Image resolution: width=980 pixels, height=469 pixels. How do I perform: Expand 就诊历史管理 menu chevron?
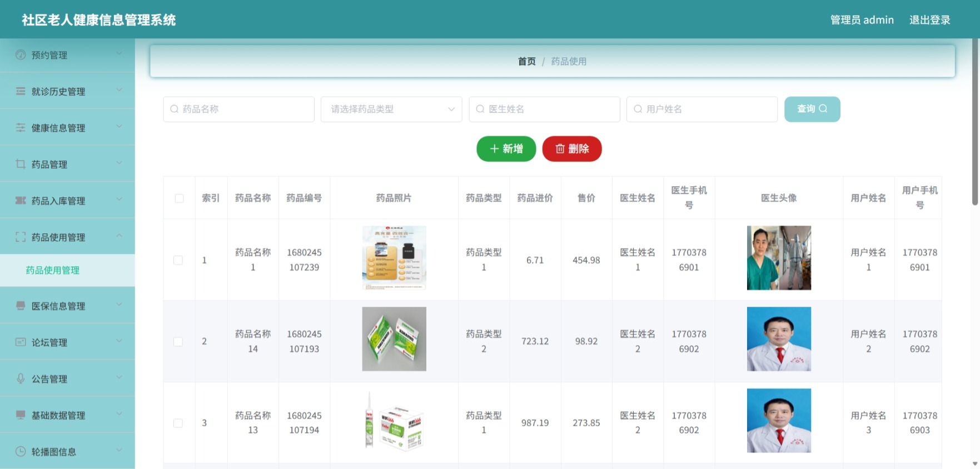coord(119,89)
